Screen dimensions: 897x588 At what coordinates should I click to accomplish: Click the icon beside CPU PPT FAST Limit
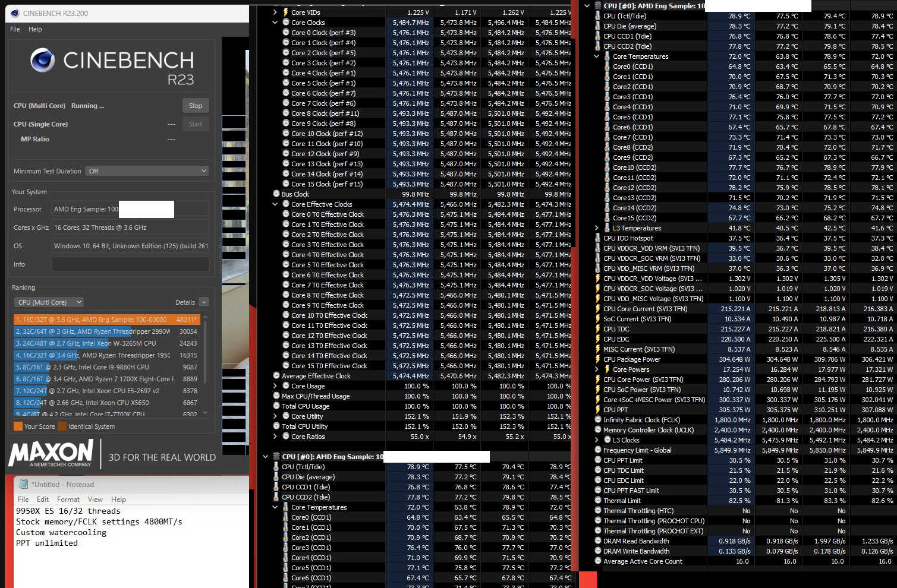598,491
